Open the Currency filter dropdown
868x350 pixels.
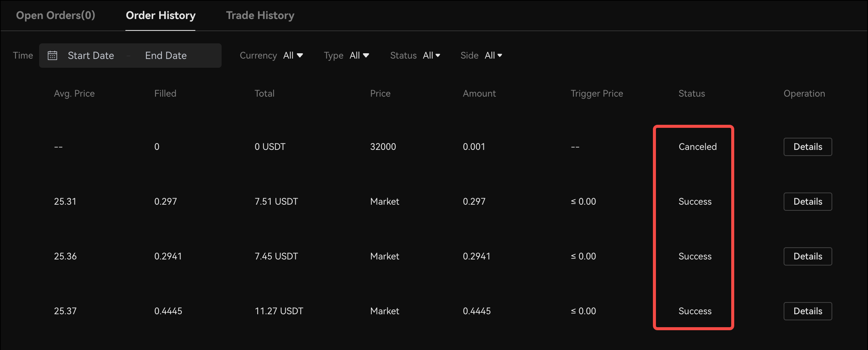pyautogui.click(x=293, y=56)
